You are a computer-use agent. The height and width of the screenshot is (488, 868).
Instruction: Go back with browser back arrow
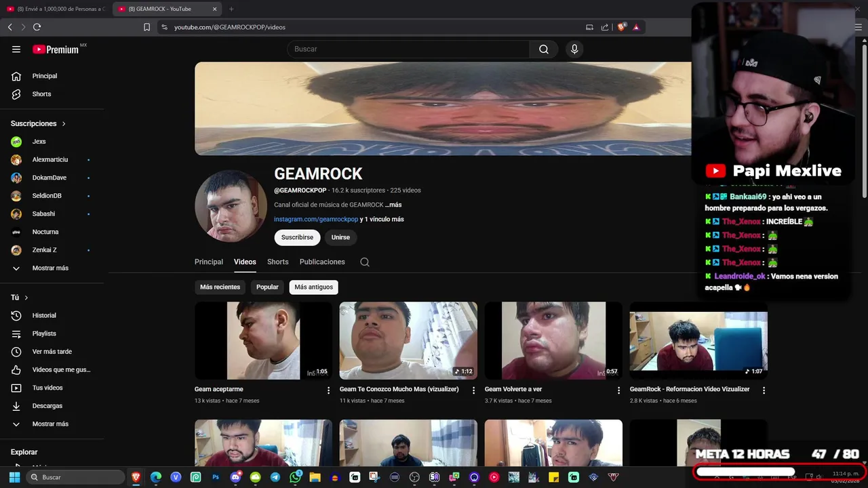click(x=10, y=27)
